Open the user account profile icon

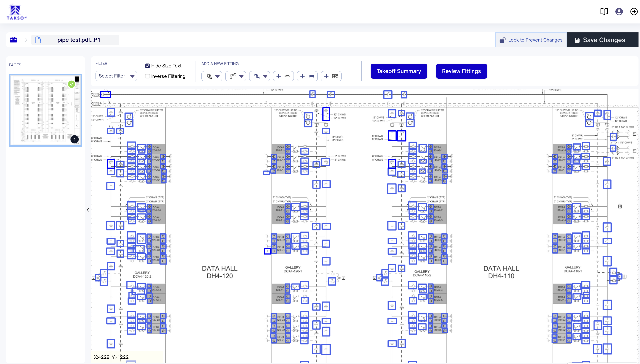click(619, 12)
